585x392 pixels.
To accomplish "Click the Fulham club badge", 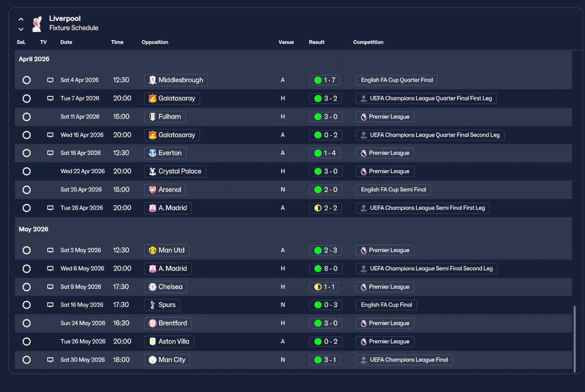I will click(x=153, y=117).
